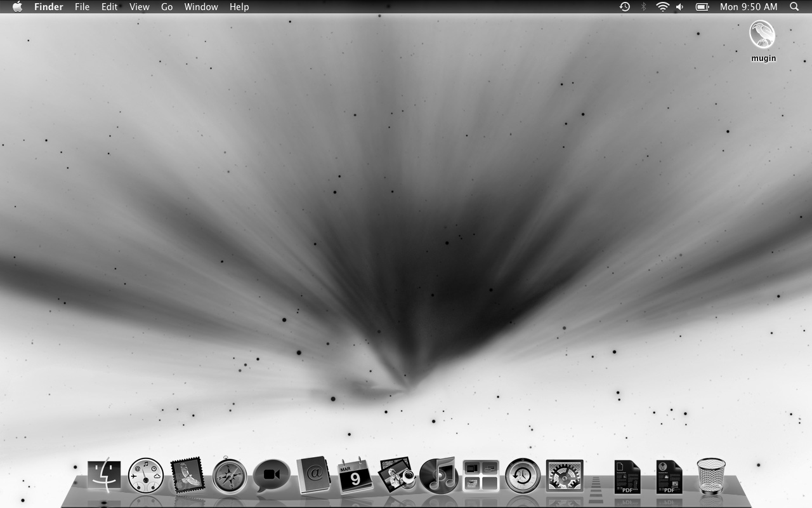Open the Go menu
The height and width of the screenshot is (508, 812).
[167, 7]
